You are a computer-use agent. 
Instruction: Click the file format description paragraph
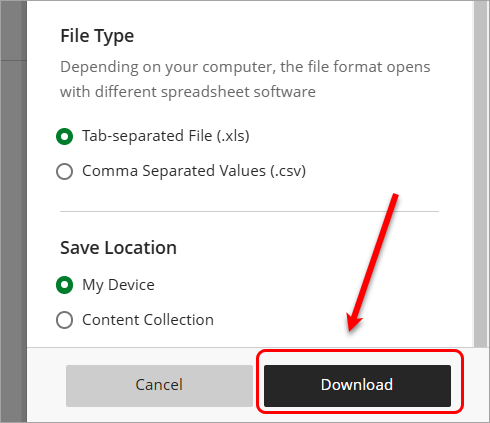245,79
